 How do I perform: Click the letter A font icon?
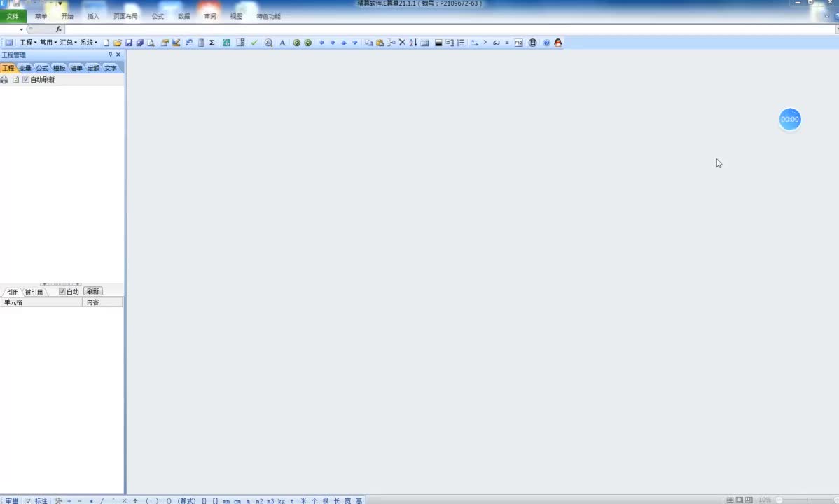(282, 43)
